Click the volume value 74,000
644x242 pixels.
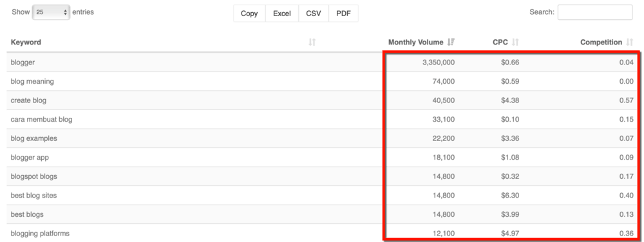[x=444, y=81]
